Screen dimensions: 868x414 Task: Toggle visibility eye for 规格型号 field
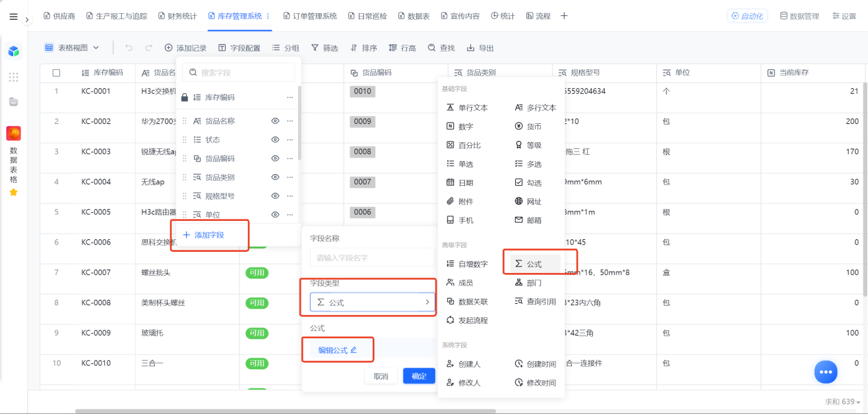pos(275,196)
